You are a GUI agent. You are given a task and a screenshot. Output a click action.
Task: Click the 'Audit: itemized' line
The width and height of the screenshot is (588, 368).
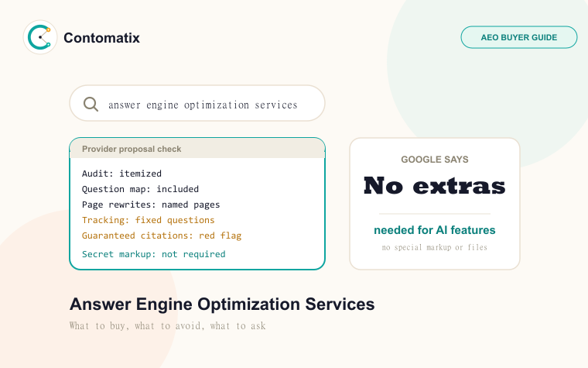click(x=121, y=174)
